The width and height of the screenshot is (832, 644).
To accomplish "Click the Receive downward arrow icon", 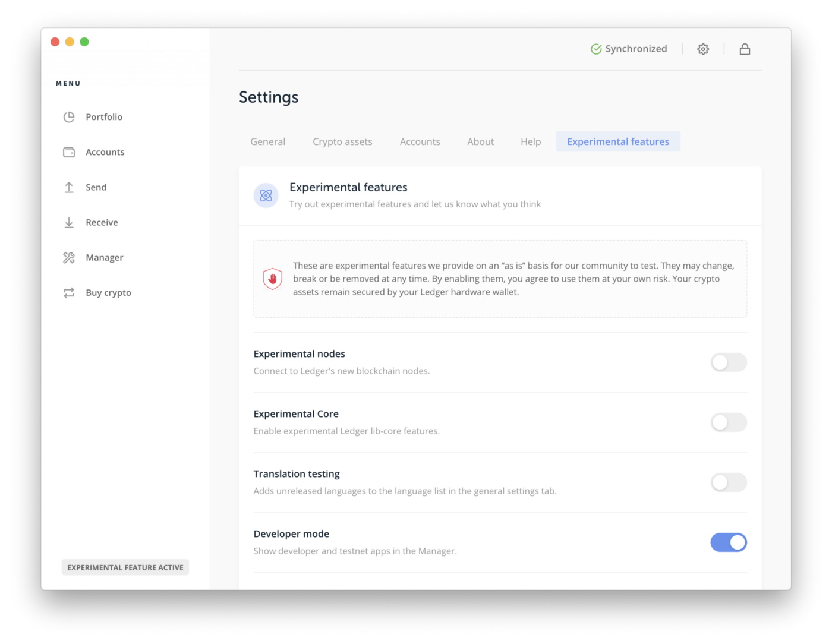I will [69, 222].
